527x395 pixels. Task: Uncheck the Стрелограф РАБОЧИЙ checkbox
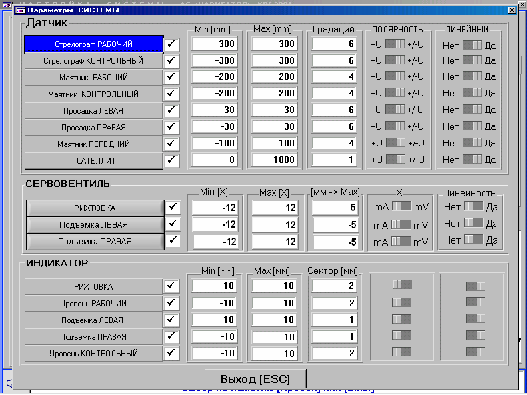(x=171, y=44)
